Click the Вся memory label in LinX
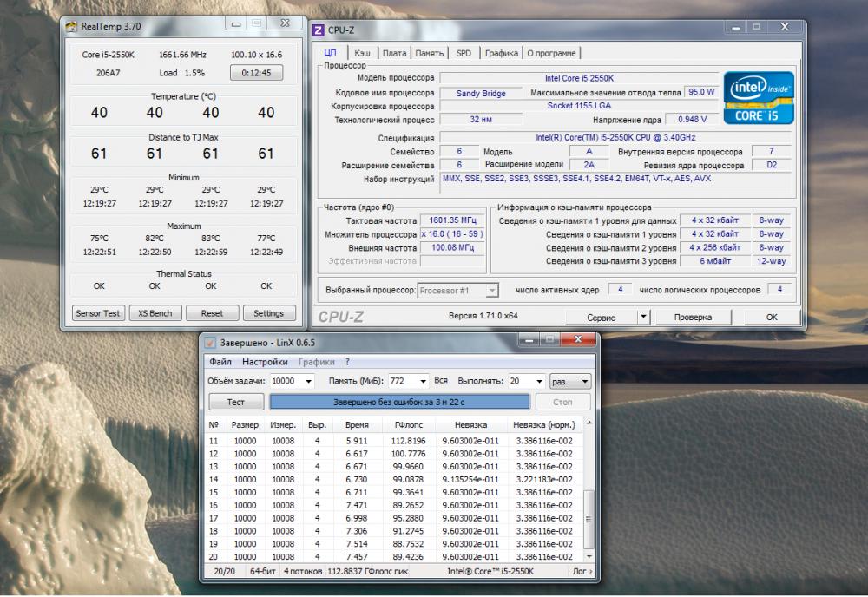The height and width of the screenshot is (597, 868). 441,381
